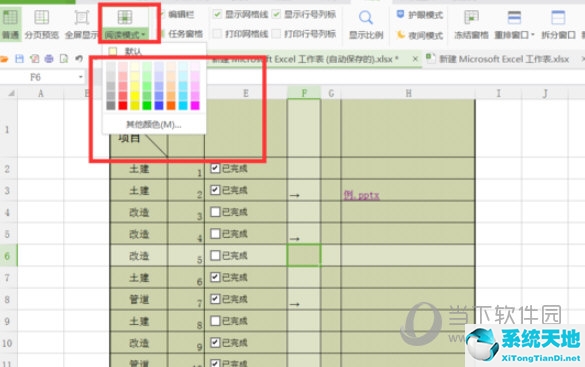Screen dimensions: 585x367
Task: Open 分页预览 page break preview
Action: [x=41, y=24]
